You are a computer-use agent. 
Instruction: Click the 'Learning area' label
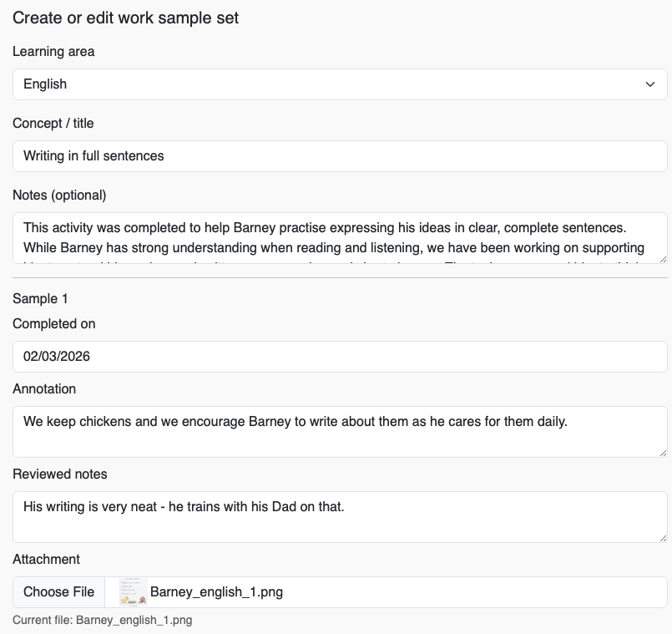pyautogui.click(x=53, y=52)
